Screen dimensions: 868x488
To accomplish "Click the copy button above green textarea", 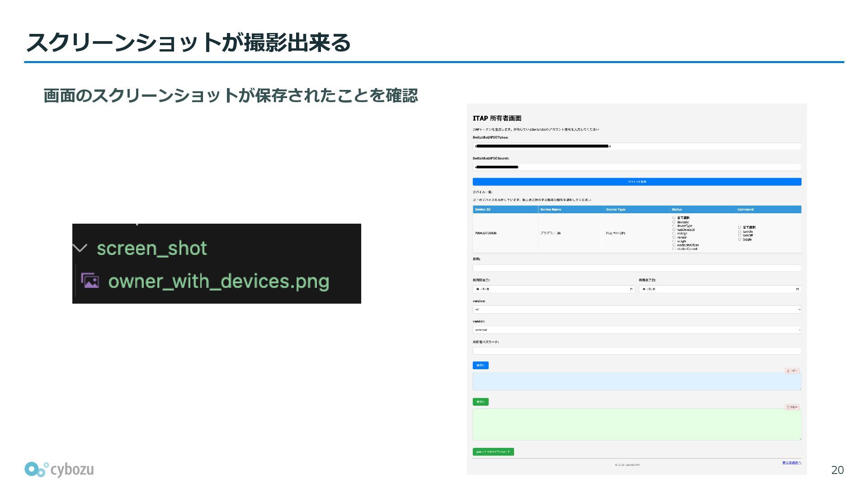I will 792,407.
